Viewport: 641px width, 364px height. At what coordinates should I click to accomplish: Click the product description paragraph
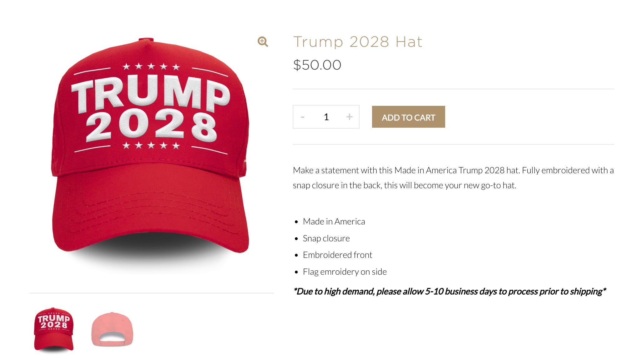[x=453, y=178]
